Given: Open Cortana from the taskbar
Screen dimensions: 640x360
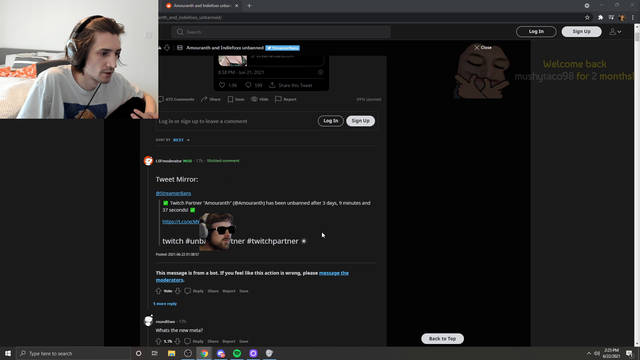Looking at the screenshot, I should click(138, 353).
